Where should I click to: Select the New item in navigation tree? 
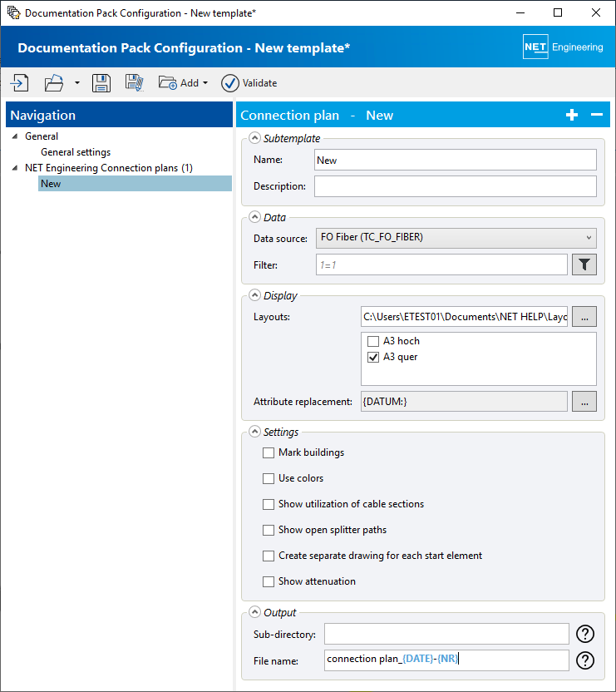(x=135, y=184)
